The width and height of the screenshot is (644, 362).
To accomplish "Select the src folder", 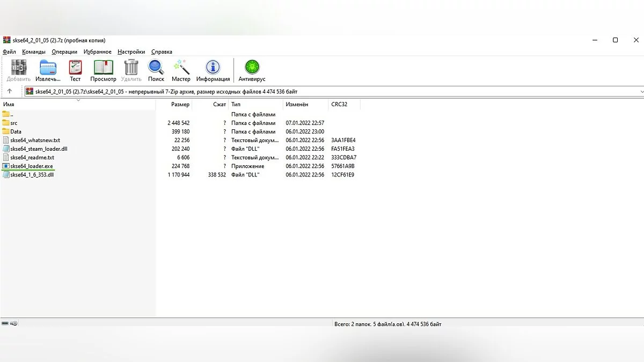I will point(13,123).
